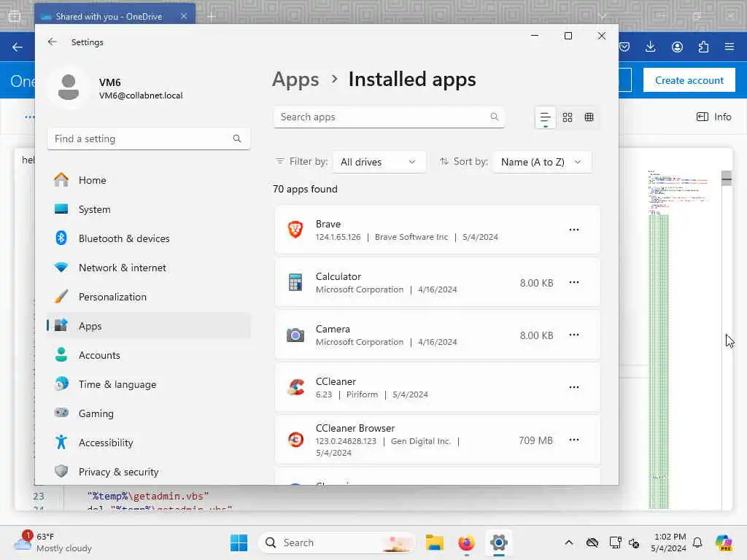Open Firefox extensions icon
The width and height of the screenshot is (747, 560).
[x=703, y=47]
